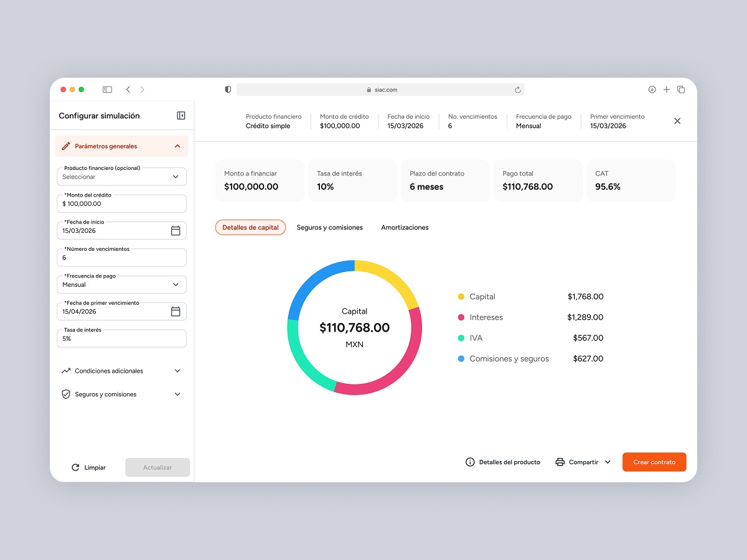Click the Limpiar button
The height and width of the screenshot is (560, 747).
click(88, 467)
